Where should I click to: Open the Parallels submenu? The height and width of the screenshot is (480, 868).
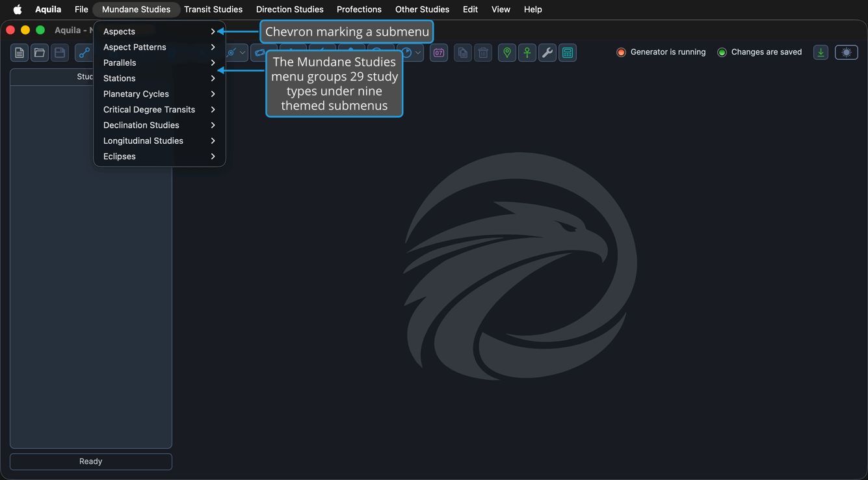159,62
